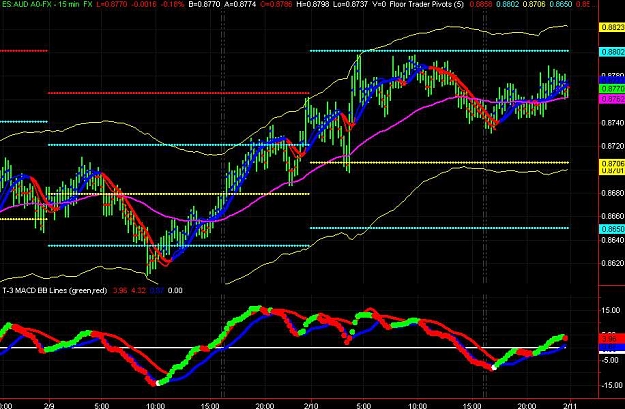
Task: Click the 'L=0.8770' last price value
Action: [x=111, y=4]
